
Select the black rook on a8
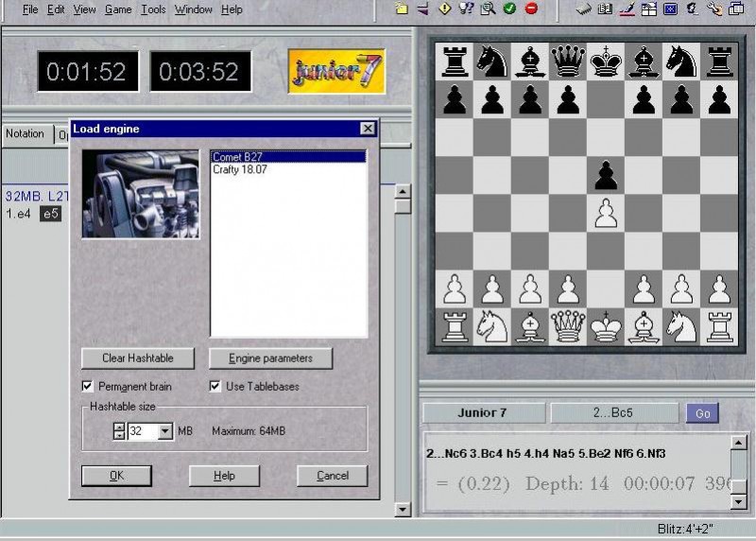click(455, 61)
